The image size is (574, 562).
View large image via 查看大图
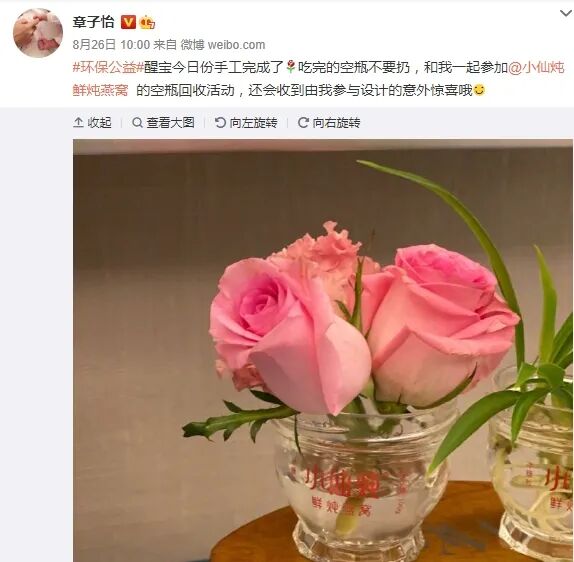(163, 122)
